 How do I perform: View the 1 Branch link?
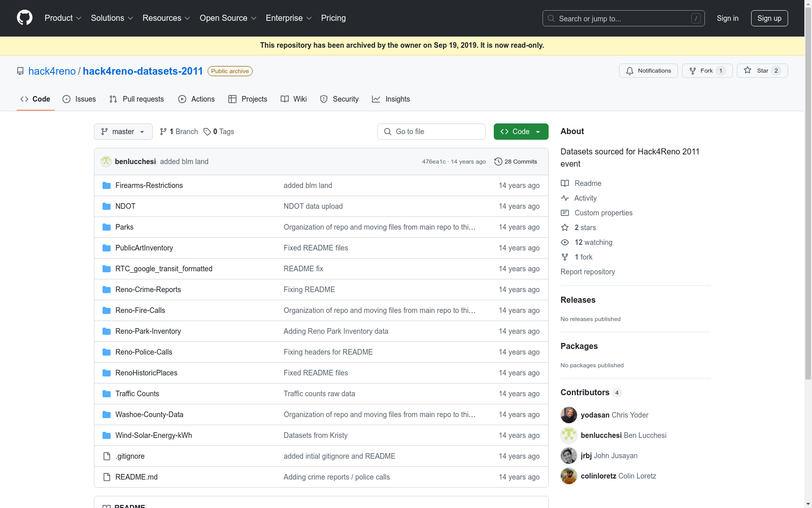179,132
